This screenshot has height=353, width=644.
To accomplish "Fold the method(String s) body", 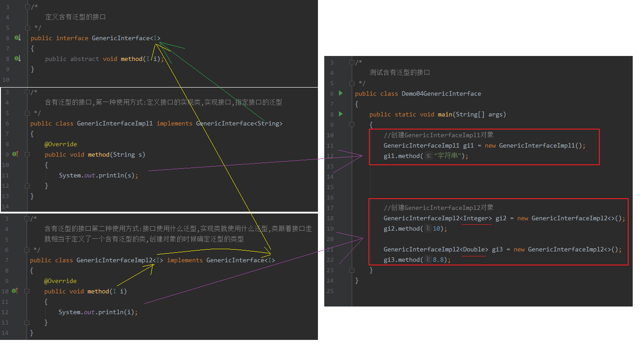I will [28, 154].
